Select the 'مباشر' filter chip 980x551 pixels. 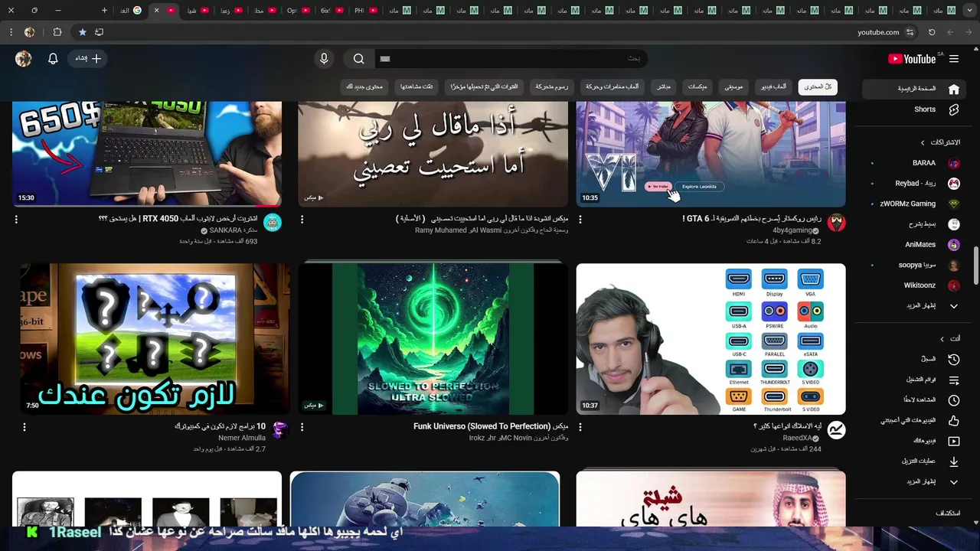coord(663,87)
